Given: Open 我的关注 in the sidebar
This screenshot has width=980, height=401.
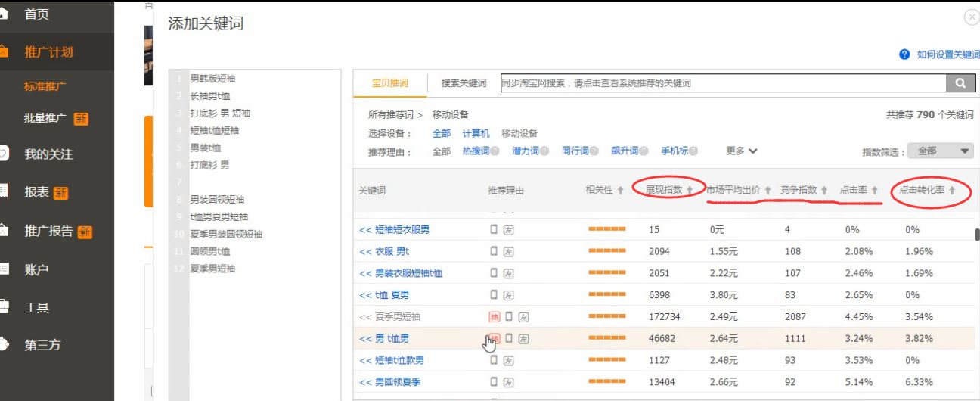Looking at the screenshot, I should pyautogui.click(x=48, y=154).
